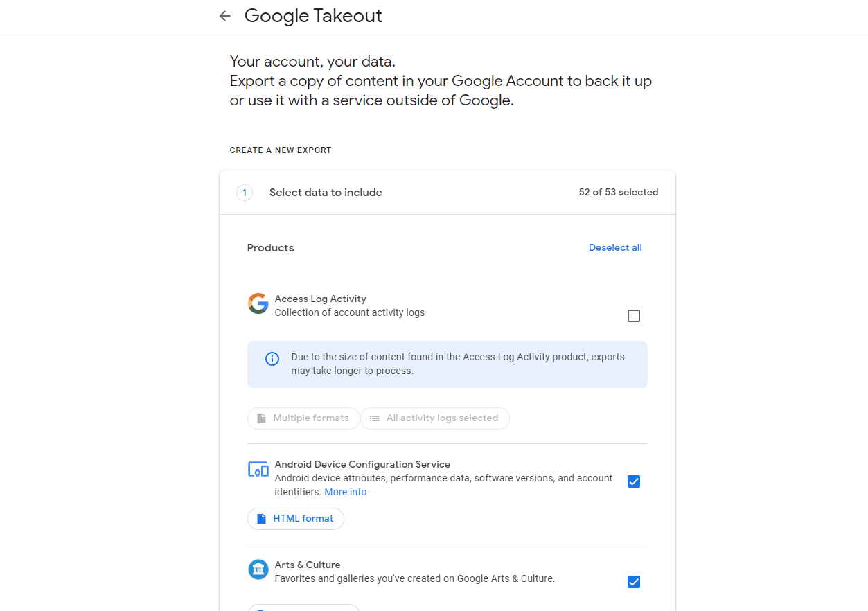Click the Google 'G' logo for Access Log Activity
Screen dimensions: 868x611
pos(258,303)
